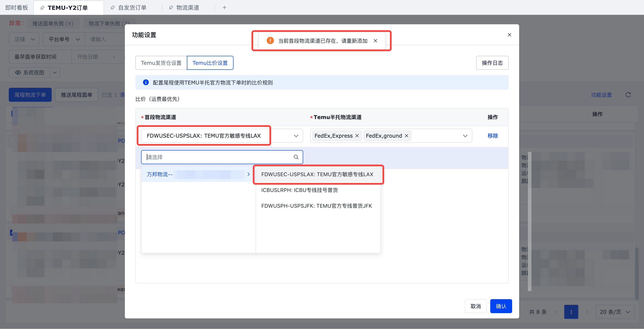Click the refresh icon beside 功能设置
This screenshot has width=644, height=330.
(628, 95)
